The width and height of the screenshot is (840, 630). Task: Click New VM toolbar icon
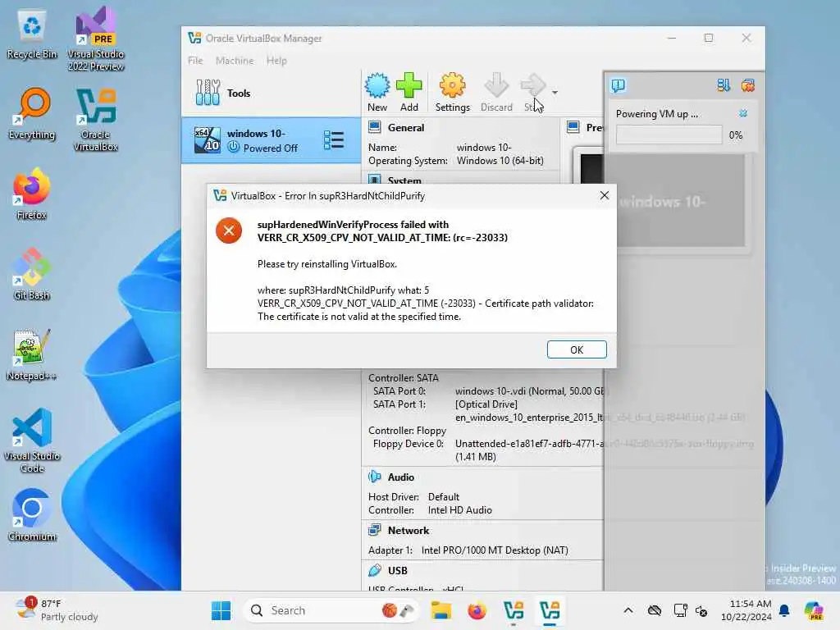(377, 92)
